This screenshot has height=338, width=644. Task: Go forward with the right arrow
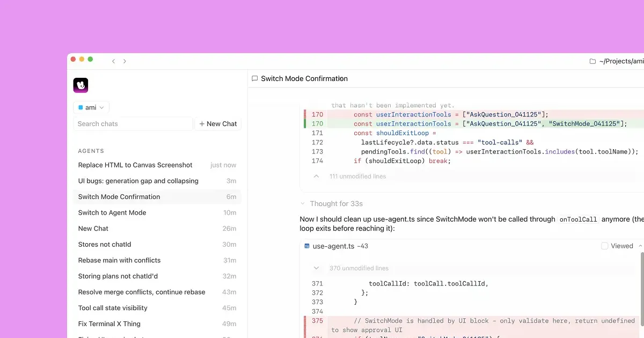125,61
